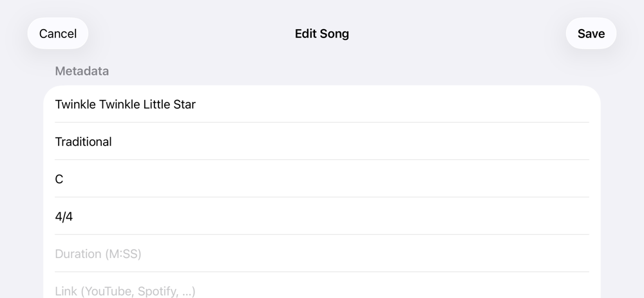644x298 pixels.
Task: Click the empty Duration (M:SS) field
Action: point(322,254)
